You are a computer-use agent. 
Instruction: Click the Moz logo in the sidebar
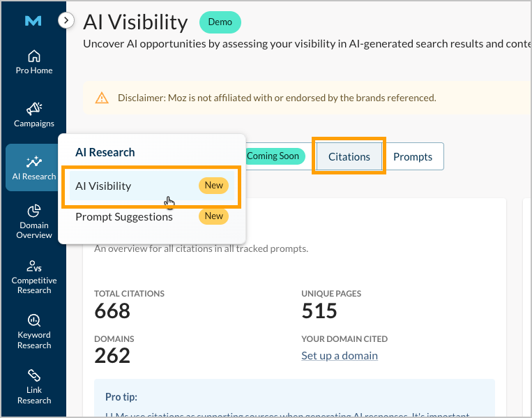click(33, 21)
